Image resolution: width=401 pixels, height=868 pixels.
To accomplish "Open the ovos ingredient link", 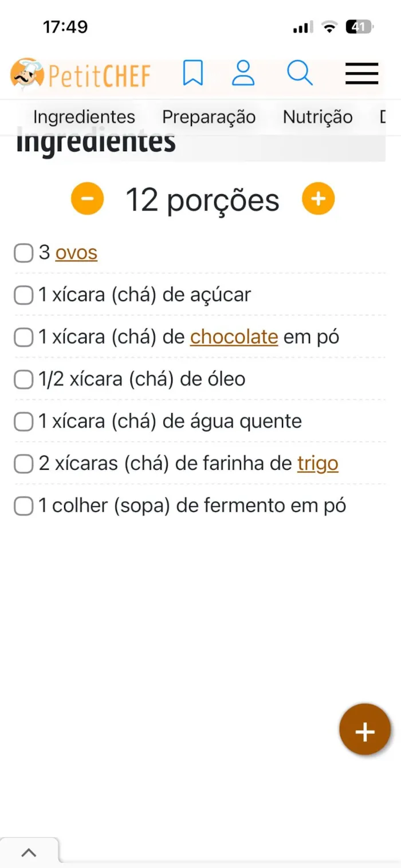I will [76, 253].
